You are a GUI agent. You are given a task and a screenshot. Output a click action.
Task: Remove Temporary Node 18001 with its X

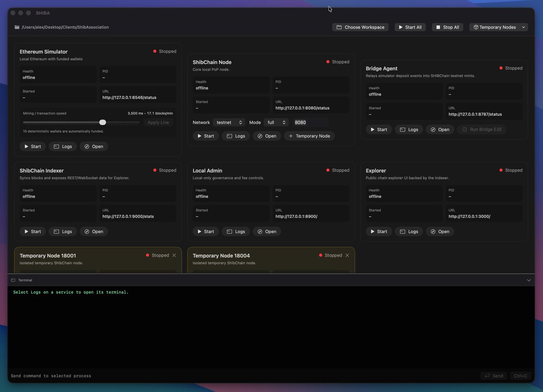[x=174, y=255]
